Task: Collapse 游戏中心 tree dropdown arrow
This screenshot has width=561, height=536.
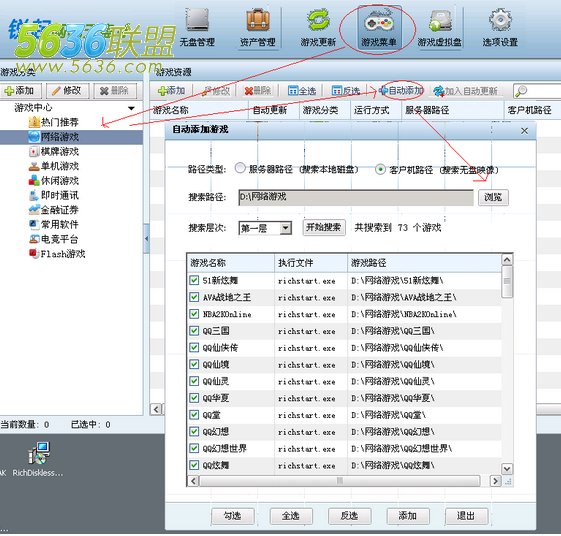Action: pos(131,108)
